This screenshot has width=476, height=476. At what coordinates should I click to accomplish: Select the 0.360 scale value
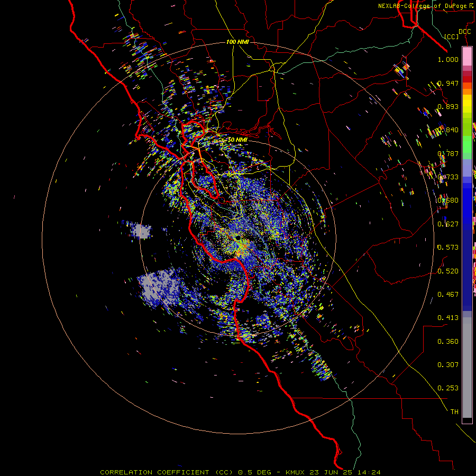(x=448, y=342)
